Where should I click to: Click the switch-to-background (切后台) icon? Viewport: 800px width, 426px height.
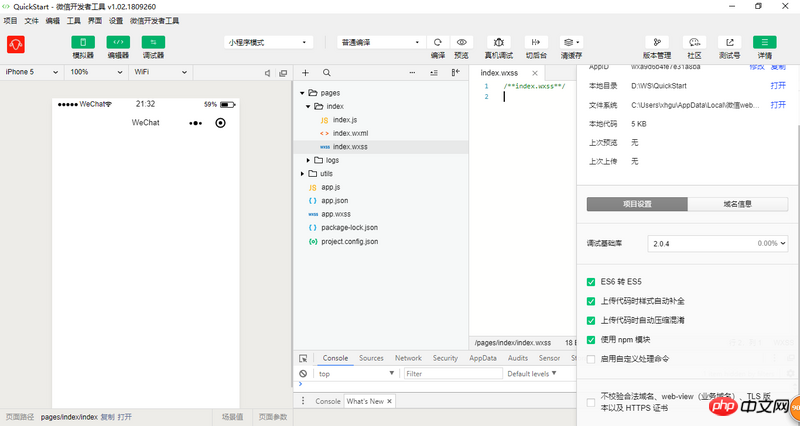[536, 42]
